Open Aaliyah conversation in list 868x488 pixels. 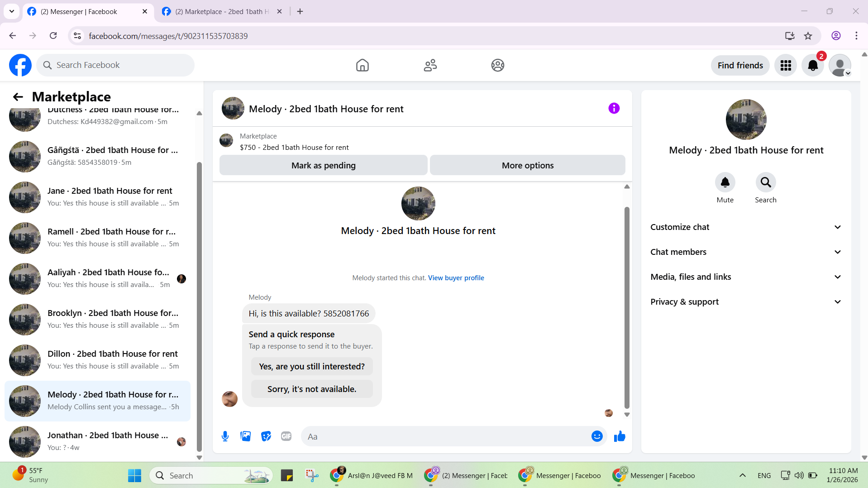(x=97, y=279)
